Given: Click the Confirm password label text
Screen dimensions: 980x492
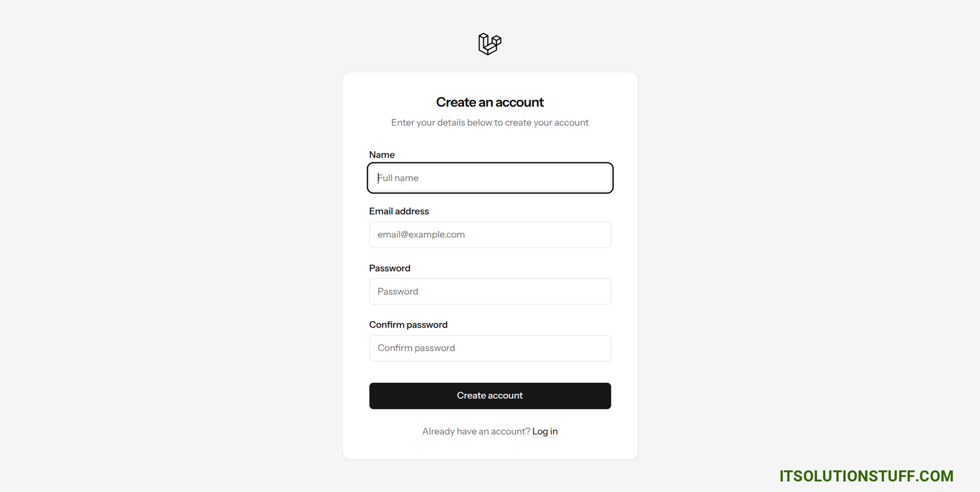Looking at the screenshot, I should click(408, 325).
